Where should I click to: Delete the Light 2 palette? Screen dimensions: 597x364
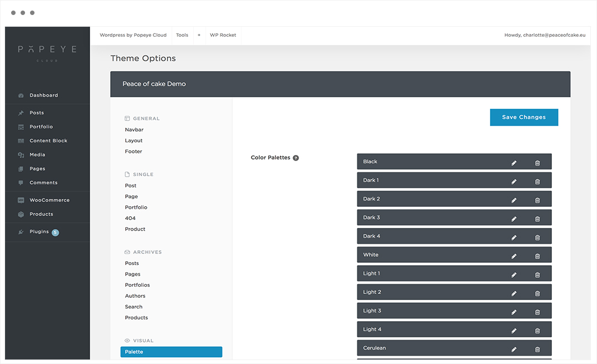[537, 293]
